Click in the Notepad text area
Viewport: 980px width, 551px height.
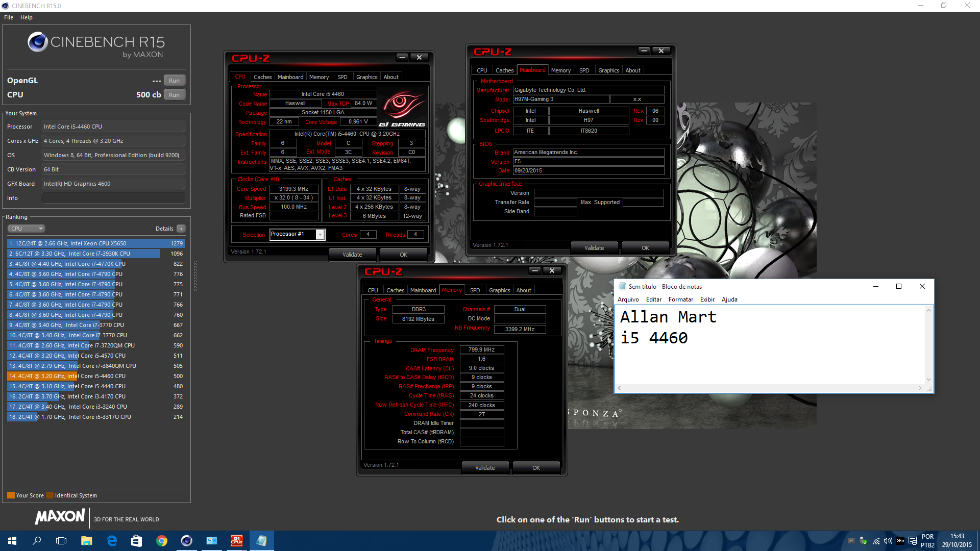[770, 344]
